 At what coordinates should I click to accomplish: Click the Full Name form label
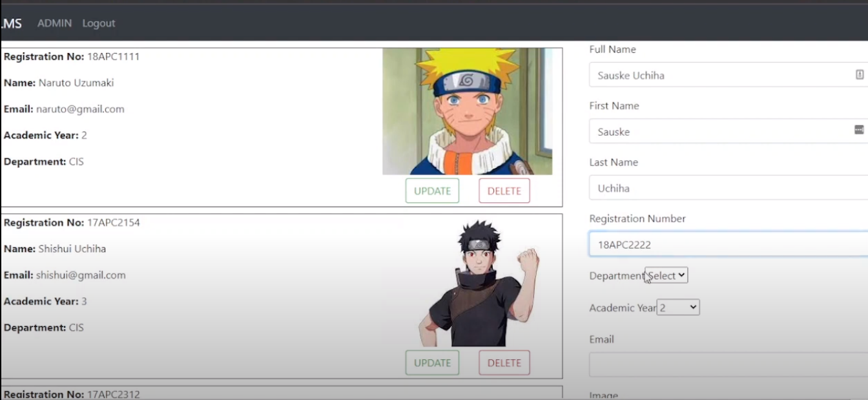612,49
